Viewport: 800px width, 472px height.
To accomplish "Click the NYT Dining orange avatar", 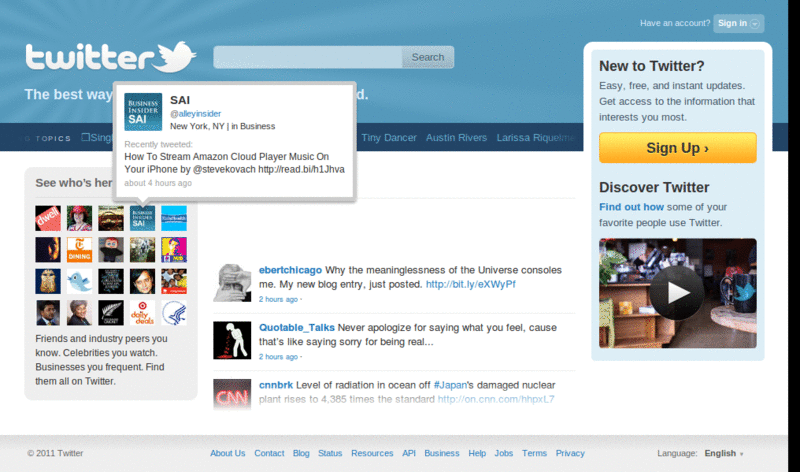I will pyautogui.click(x=80, y=250).
